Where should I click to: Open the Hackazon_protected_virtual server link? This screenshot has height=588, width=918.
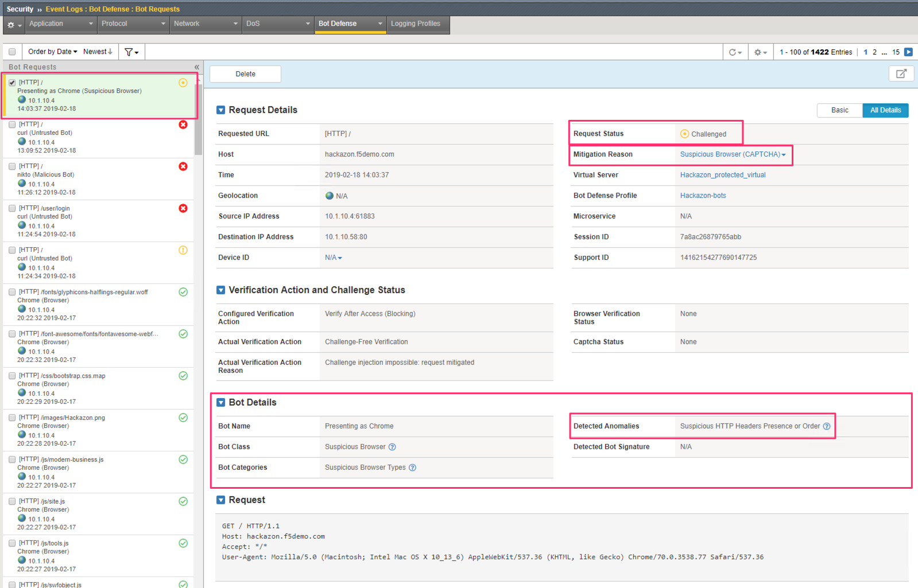pos(723,175)
